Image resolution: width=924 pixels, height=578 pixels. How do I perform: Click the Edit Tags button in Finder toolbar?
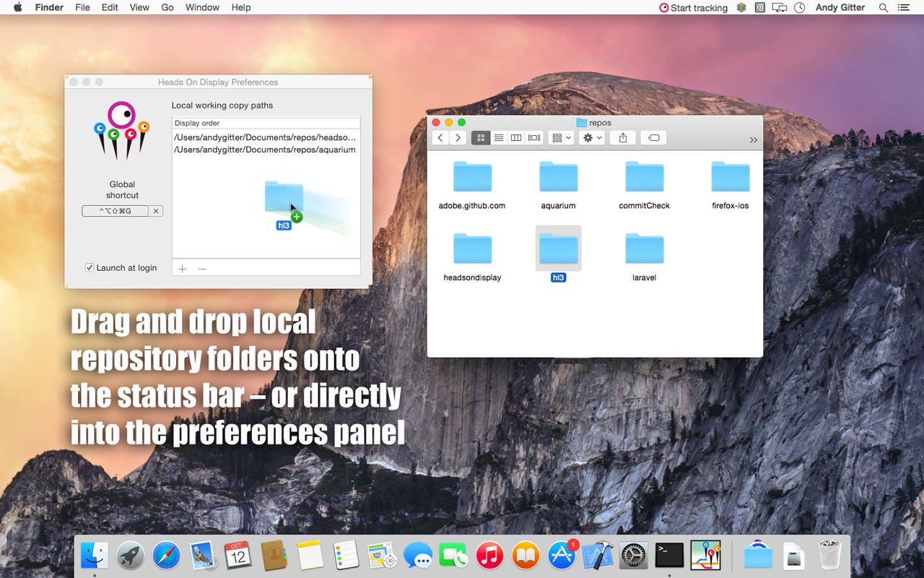[653, 137]
